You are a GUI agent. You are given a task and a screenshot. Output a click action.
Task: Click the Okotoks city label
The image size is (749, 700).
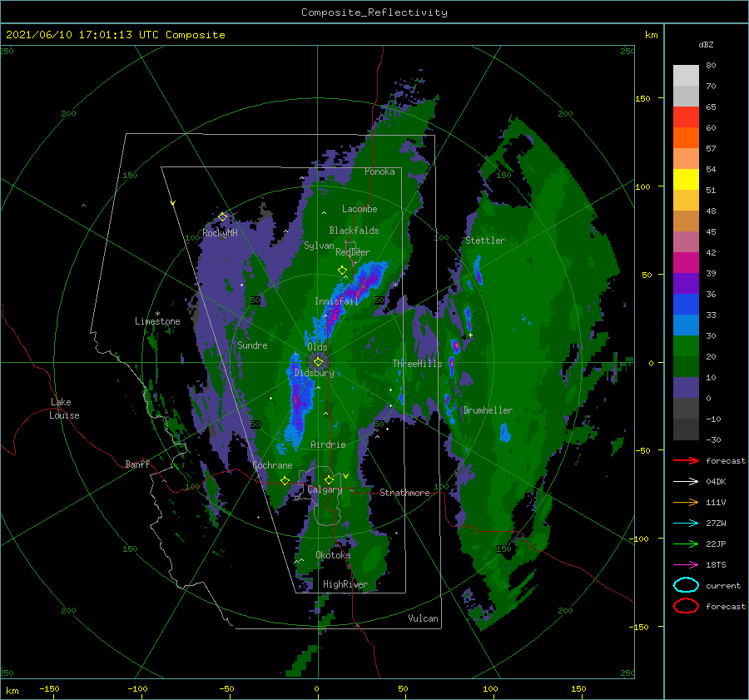click(x=333, y=555)
